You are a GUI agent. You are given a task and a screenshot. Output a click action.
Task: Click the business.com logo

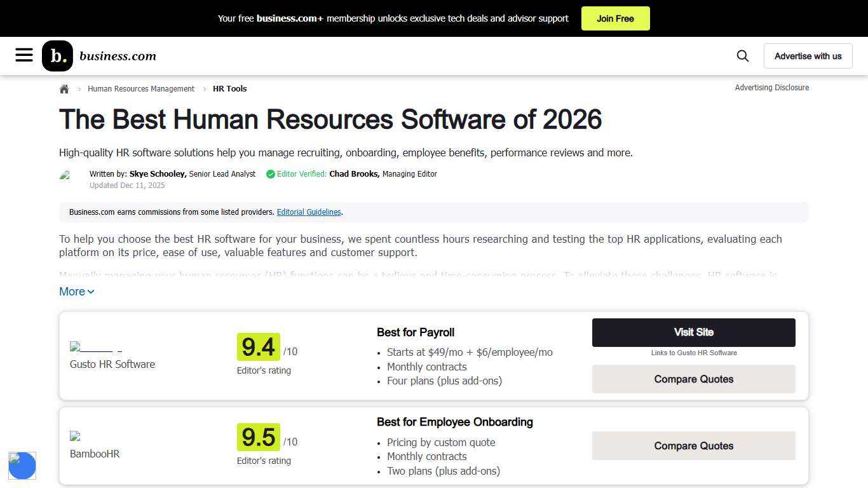[x=98, y=55]
